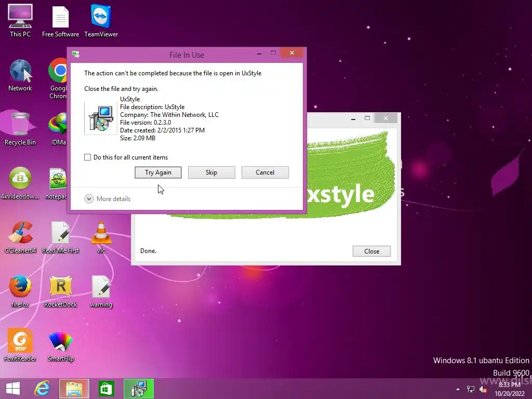Select the 4kvideodownloader desktop icon

20,183
